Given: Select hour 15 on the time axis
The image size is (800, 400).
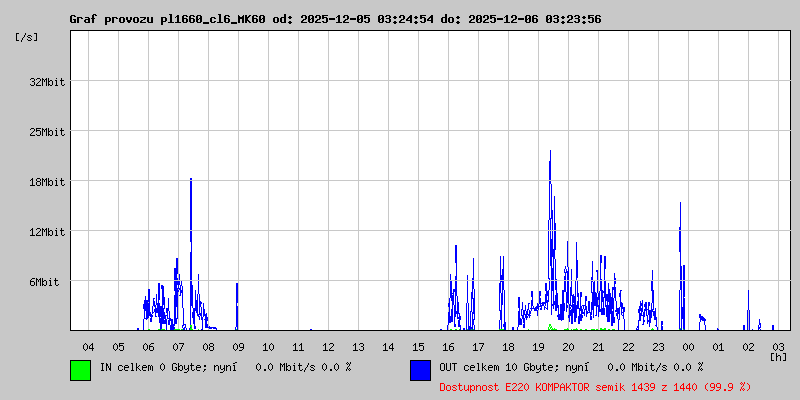Looking at the screenshot, I should click(x=418, y=346).
